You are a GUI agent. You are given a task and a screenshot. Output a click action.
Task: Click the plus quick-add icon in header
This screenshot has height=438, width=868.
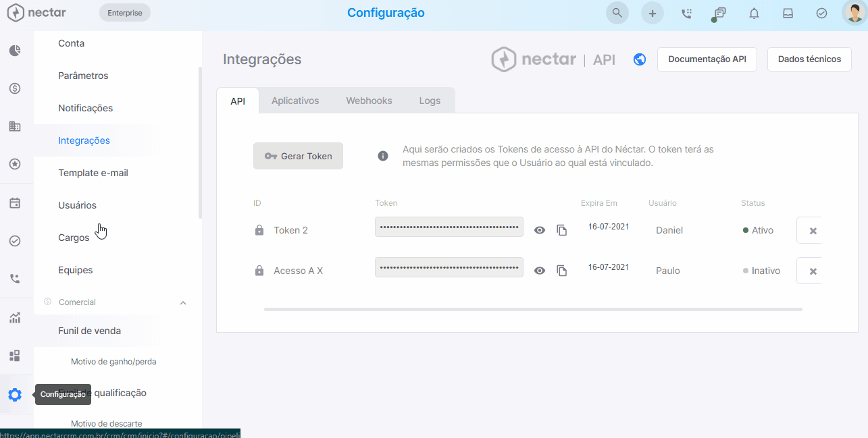pos(652,13)
